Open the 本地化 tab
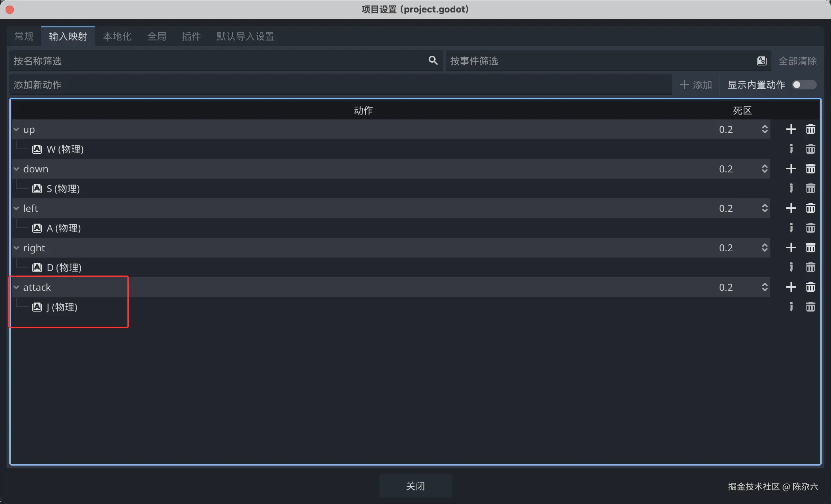Viewport: 831px width, 504px height. pos(117,36)
